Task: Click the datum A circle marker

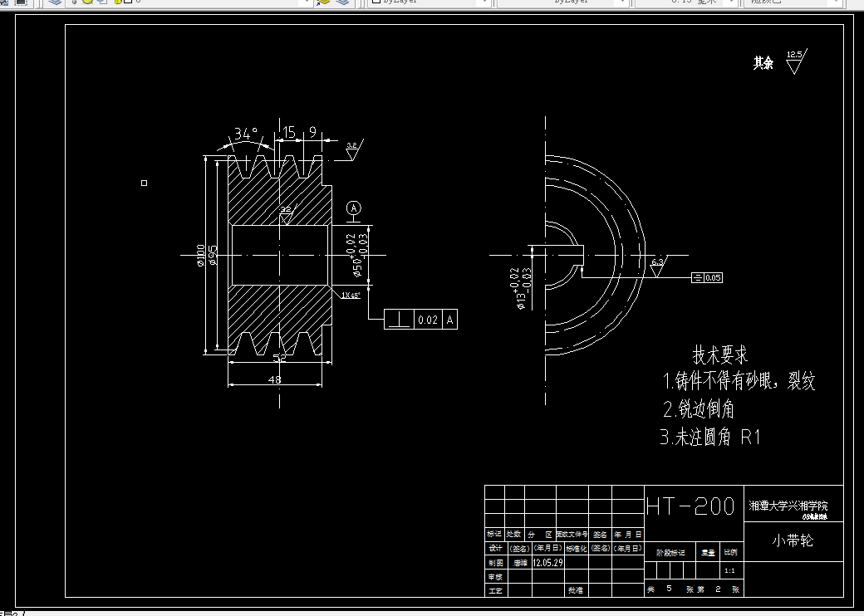Action: pyautogui.click(x=354, y=208)
